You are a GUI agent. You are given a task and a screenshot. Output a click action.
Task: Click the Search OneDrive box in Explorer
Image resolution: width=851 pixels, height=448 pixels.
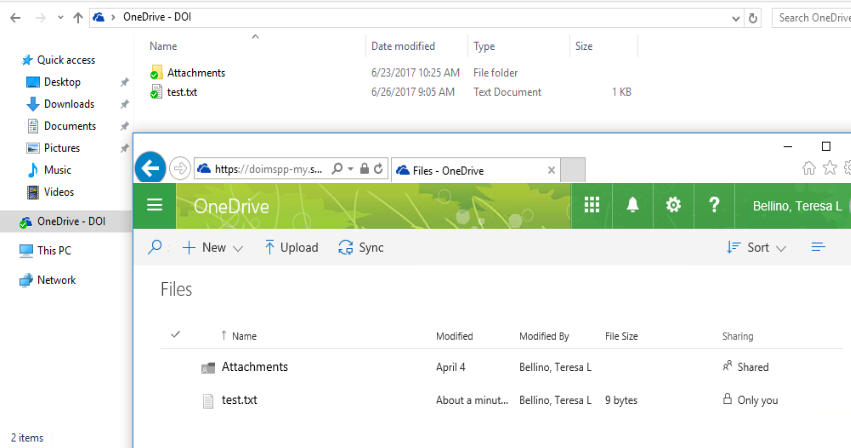pyautogui.click(x=811, y=18)
